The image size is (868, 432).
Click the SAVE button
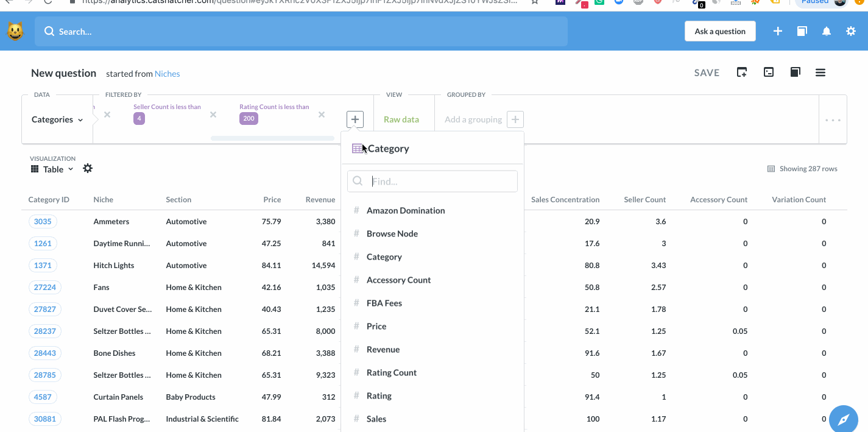click(x=707, y=73)
